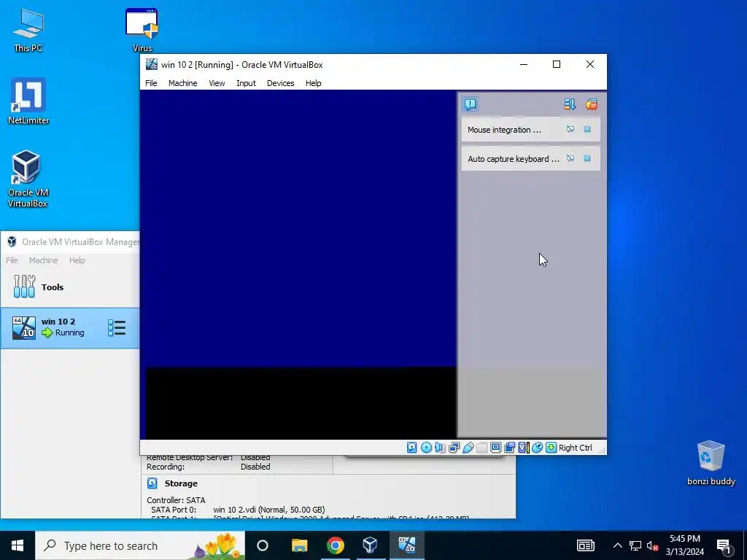
Task: Click the muted volume tray icon
Action: [652, 545]
